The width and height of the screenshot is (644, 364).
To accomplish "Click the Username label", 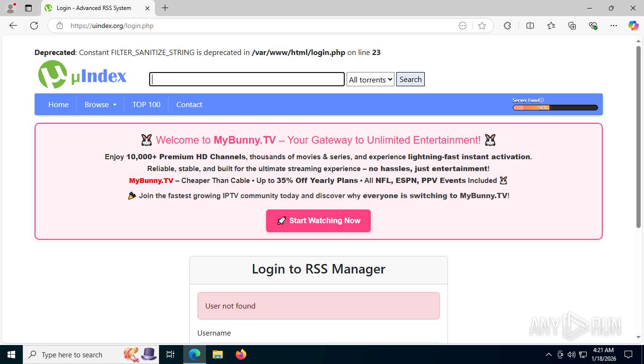I will point(214,333).
